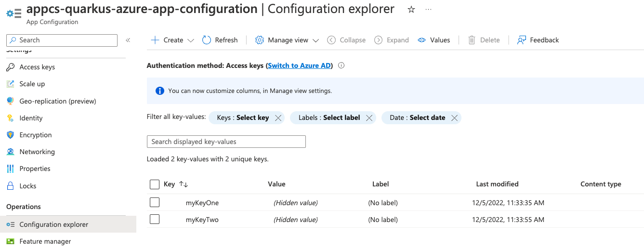This screenshot has width=644, height=249.
Task: Click the App Configuration header icon
Action: point(13,13)
